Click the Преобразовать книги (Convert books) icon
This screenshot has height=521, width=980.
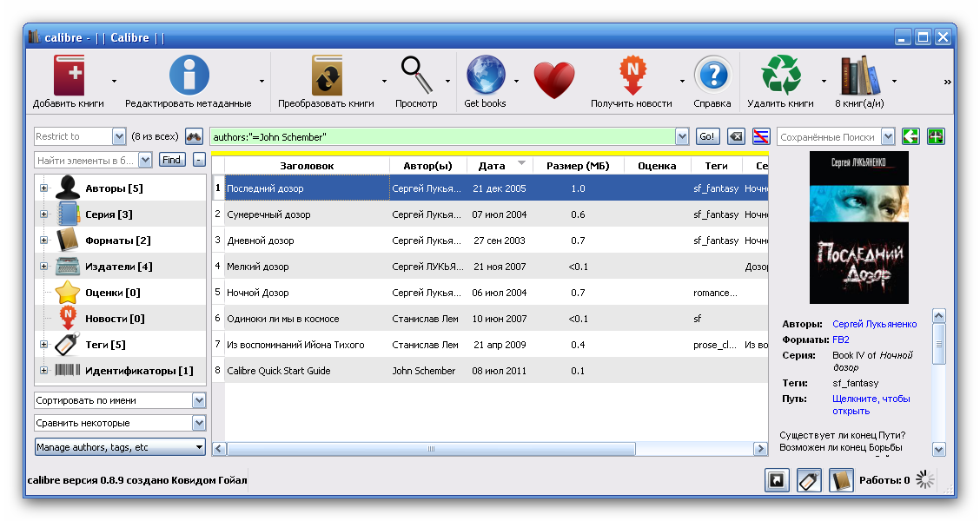pos(327,75)
